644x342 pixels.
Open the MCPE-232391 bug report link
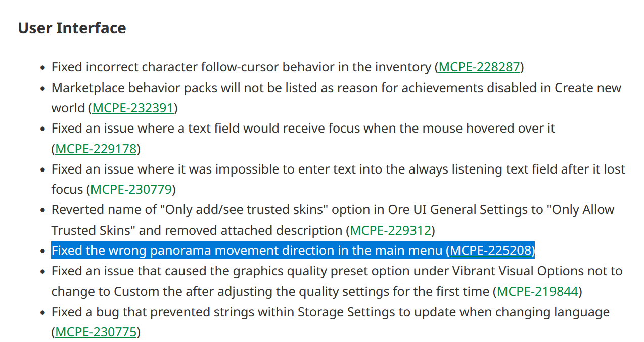[133, 108]
